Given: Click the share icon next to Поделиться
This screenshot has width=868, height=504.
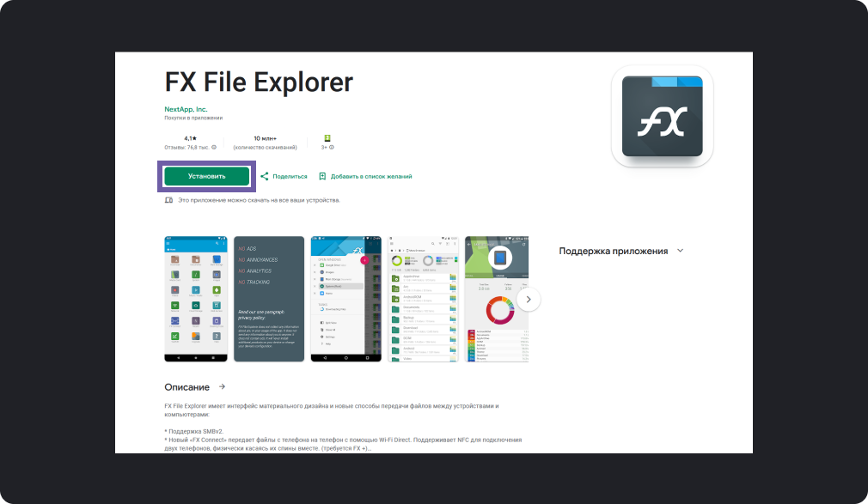Looking at the screenshot, I should 265,177.
